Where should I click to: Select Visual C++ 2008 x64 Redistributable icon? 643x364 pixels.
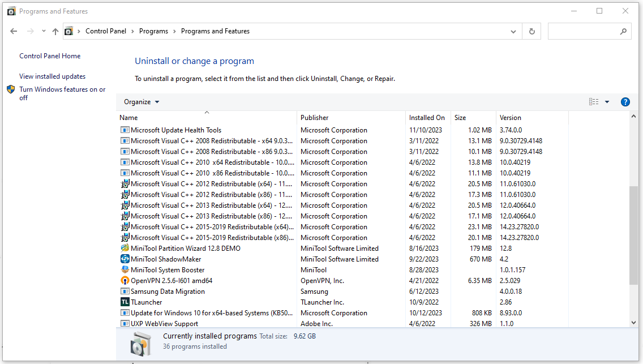click(x=125, y=140)
